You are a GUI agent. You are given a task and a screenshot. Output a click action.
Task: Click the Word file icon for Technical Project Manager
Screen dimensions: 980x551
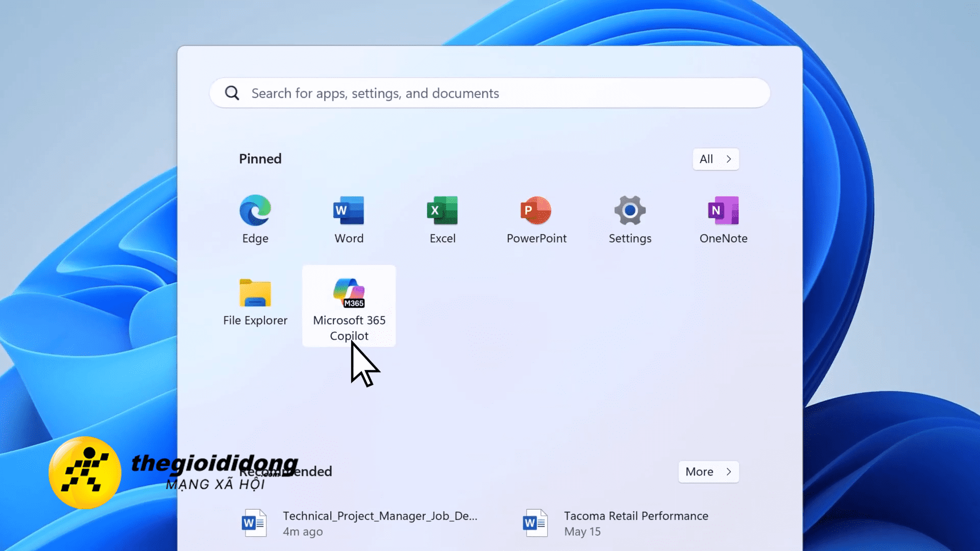click(254, 523)
